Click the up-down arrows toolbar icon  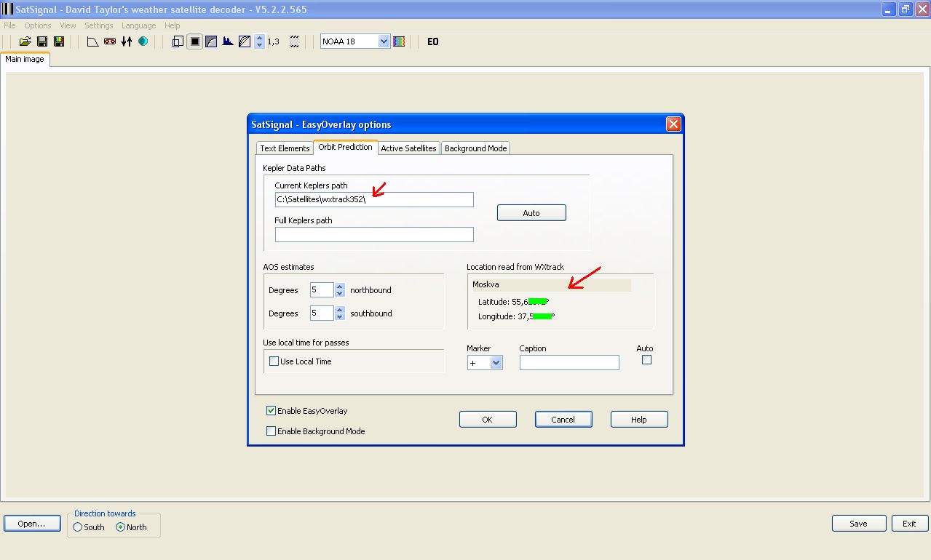click(127, 41)
